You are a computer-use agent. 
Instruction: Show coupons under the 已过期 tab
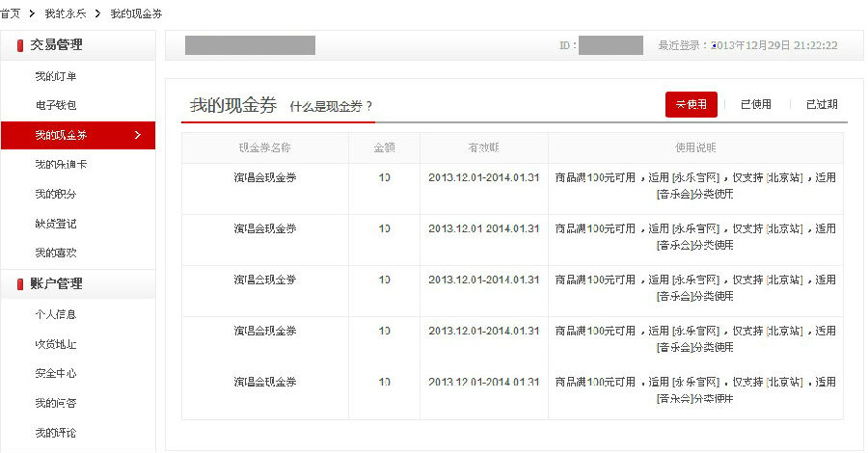pyautogui.click(x=822, y=105)
